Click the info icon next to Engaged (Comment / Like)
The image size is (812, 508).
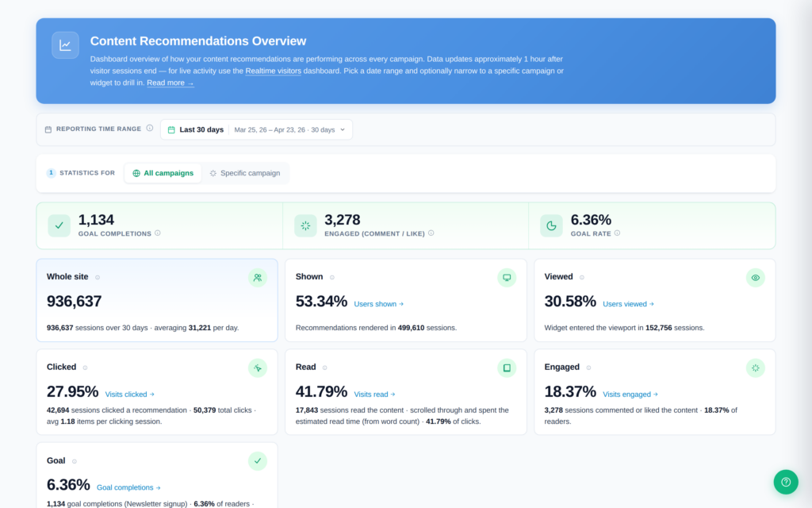pyautogui.click(x=431, y=233)
